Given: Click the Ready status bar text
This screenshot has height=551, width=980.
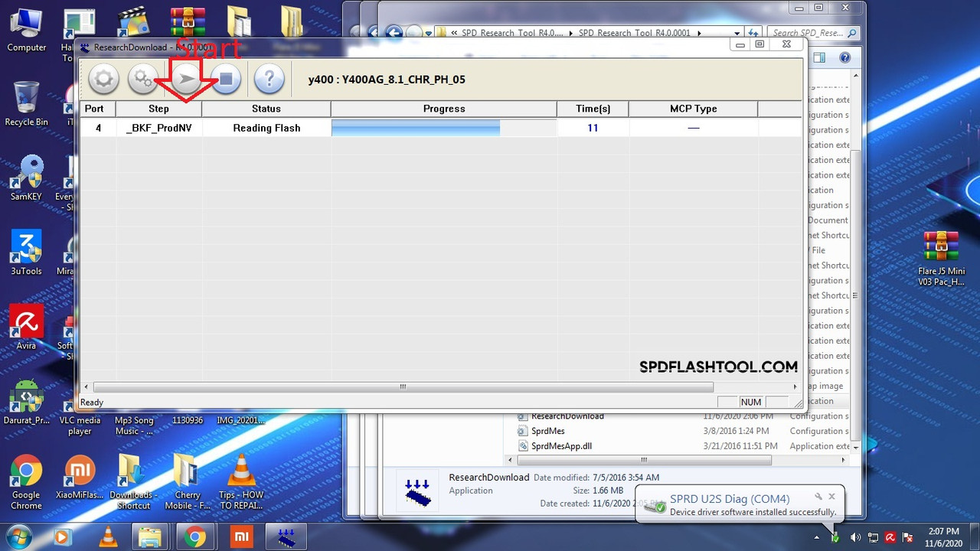Looking at the screenshot, I should coord(92,403).
